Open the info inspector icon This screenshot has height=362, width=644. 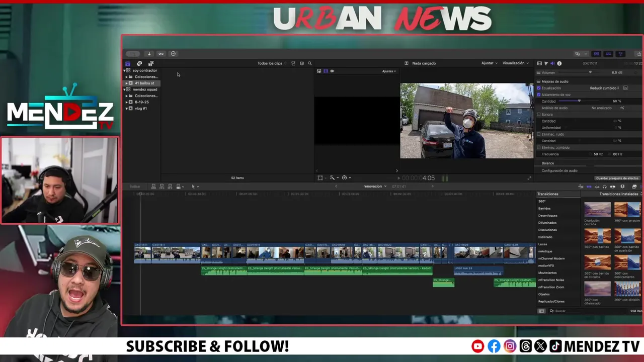coord(559,63)
